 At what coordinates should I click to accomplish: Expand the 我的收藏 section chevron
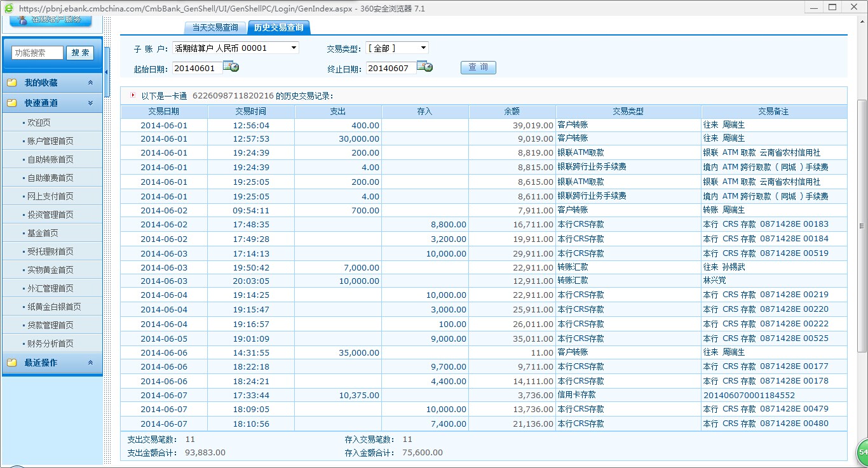click(x=90, y=83)
